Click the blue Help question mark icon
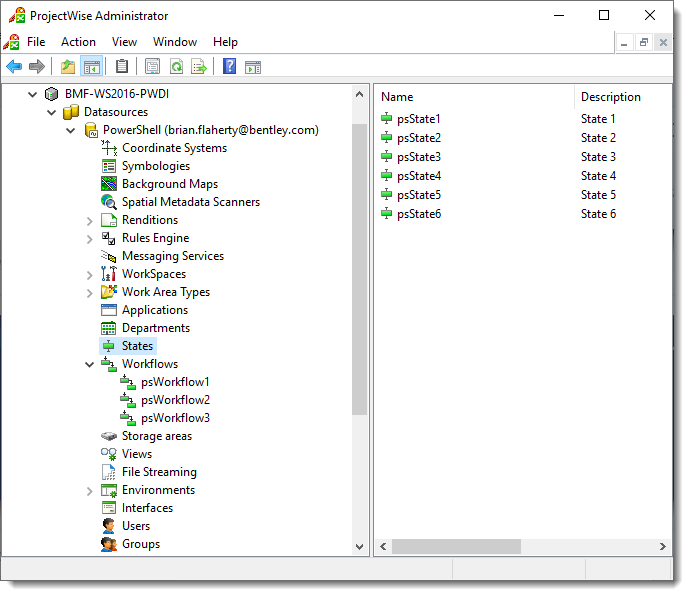The height and width of the screenshot is (596, 689). (x=230, y=67)
